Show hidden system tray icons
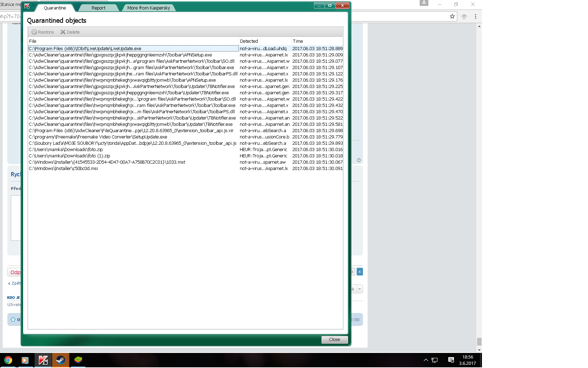Viewport: 588px width, 368px height. pos(426,360)
